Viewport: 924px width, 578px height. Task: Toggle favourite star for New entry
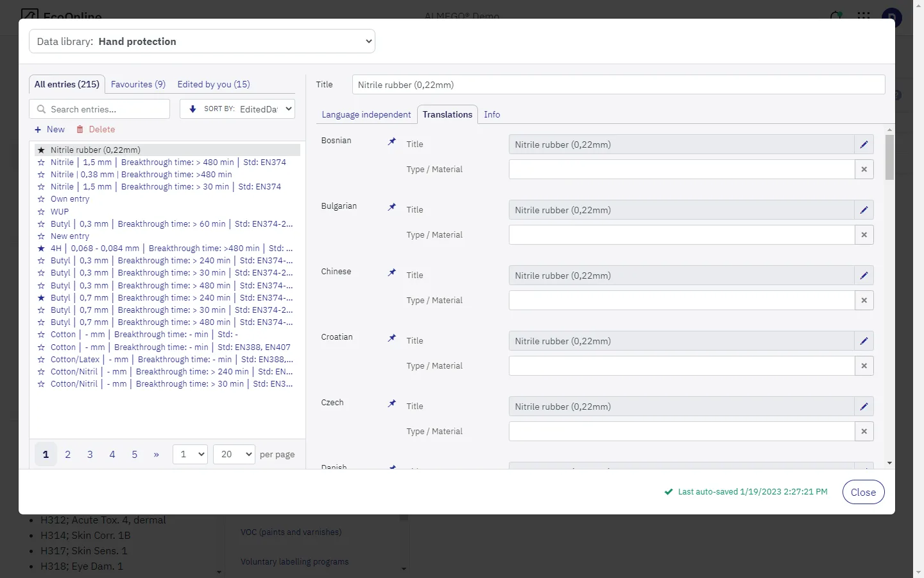point(41,236)
